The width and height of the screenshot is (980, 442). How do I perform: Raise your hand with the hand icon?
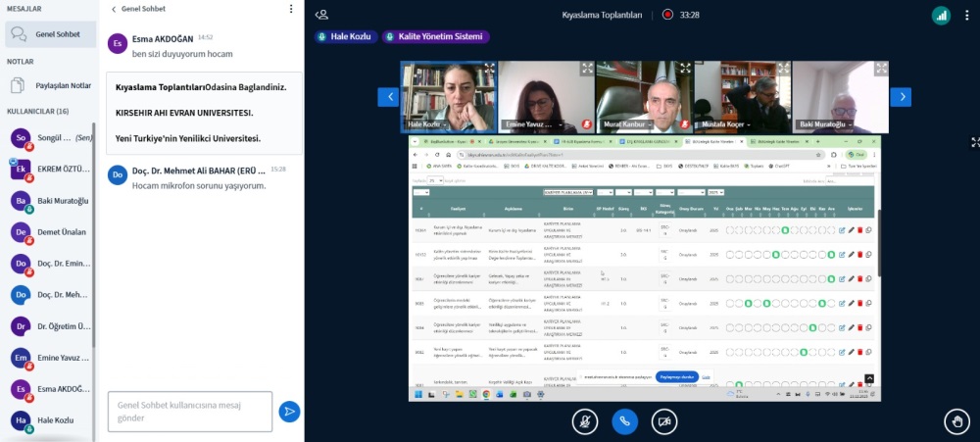coord(956,420)
